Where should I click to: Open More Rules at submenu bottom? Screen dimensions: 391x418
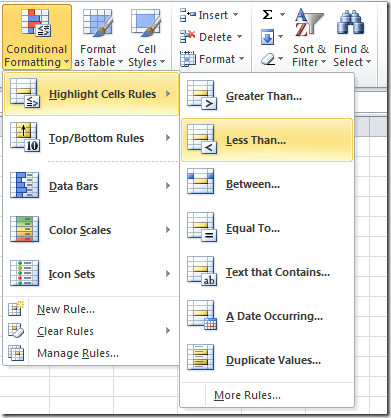pos(247,395)
